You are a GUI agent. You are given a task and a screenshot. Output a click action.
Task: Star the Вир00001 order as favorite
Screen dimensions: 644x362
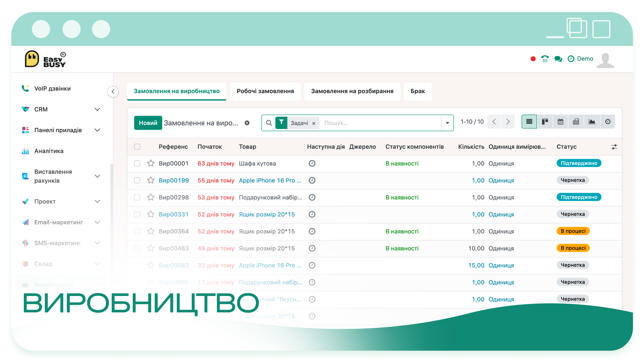pyautogui.click(x=151, y=163)
